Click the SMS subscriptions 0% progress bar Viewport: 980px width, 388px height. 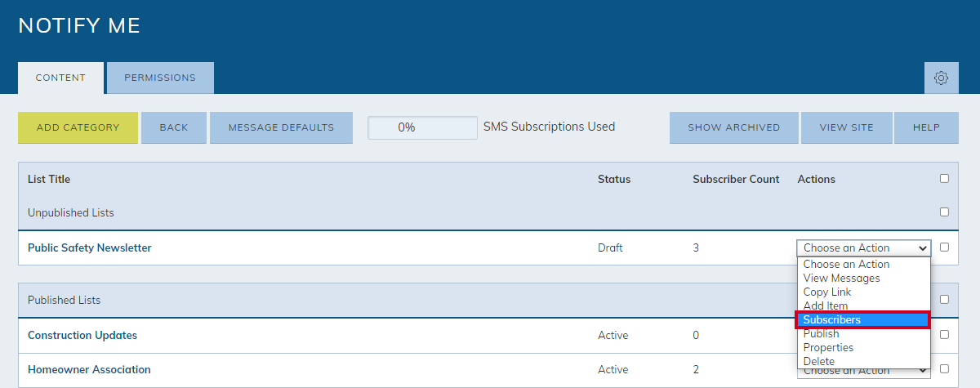pos(422,127)
